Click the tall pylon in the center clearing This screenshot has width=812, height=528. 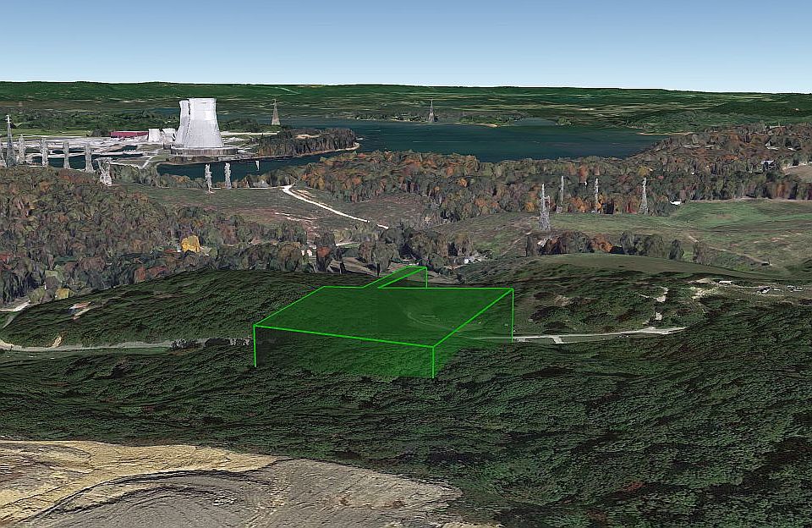(544, 208)
